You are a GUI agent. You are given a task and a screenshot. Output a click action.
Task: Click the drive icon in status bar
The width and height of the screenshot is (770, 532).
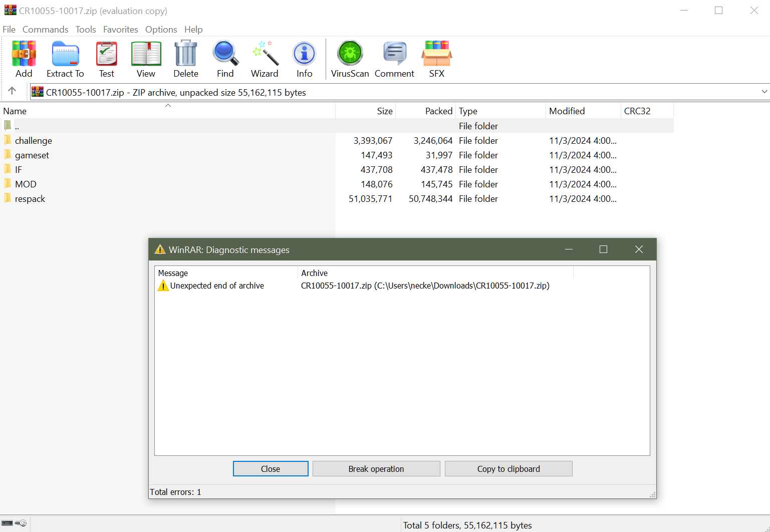tap(7, 523)
